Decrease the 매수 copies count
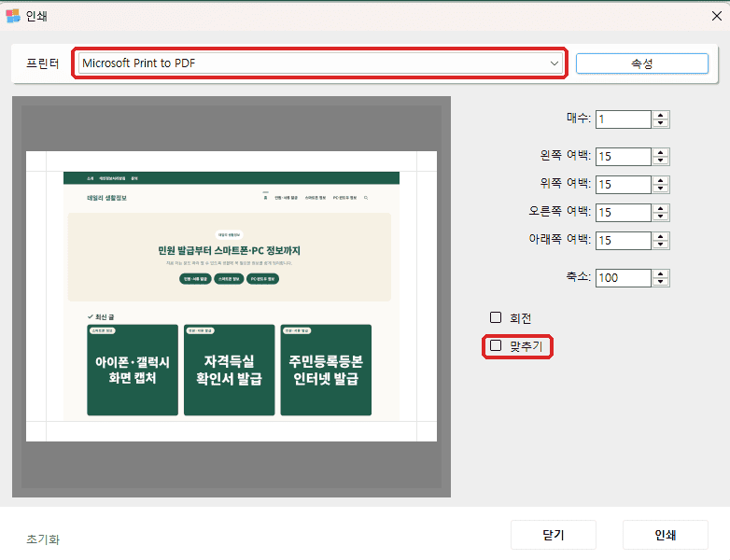 pyautogui.click(x=661, y=124)
